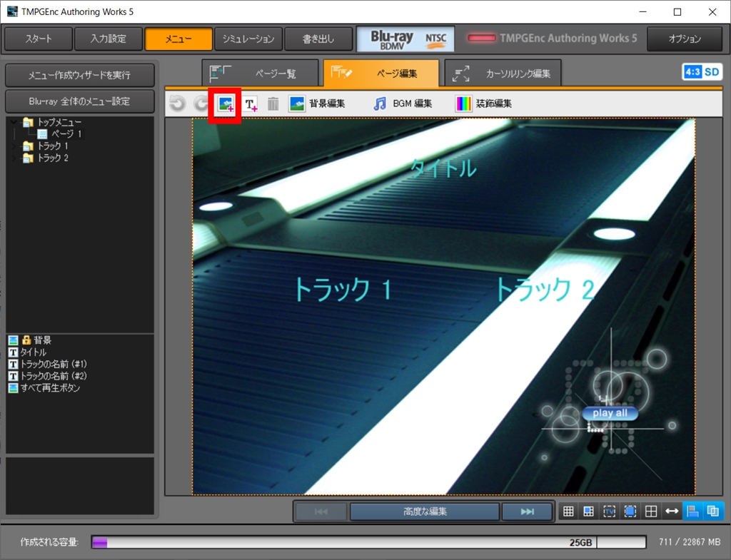Toggle the four-pane guide lines icon

pyautogui.click(x=651, y=511)
